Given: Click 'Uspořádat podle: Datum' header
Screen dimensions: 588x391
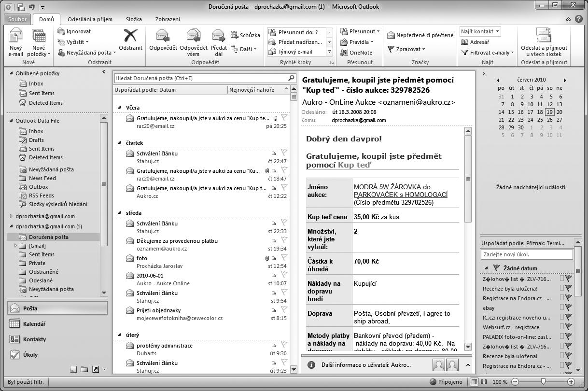Looking at the screenshot, I should 170,89.
